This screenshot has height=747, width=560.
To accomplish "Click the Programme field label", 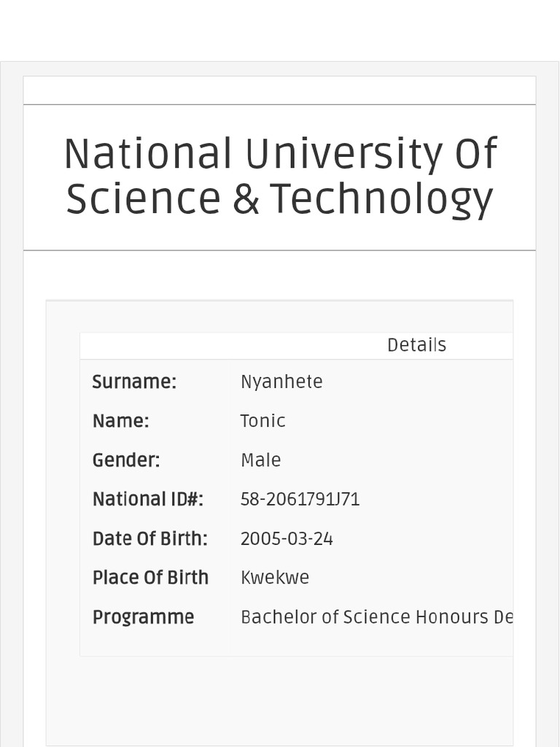I will click(x=143, y=617).
